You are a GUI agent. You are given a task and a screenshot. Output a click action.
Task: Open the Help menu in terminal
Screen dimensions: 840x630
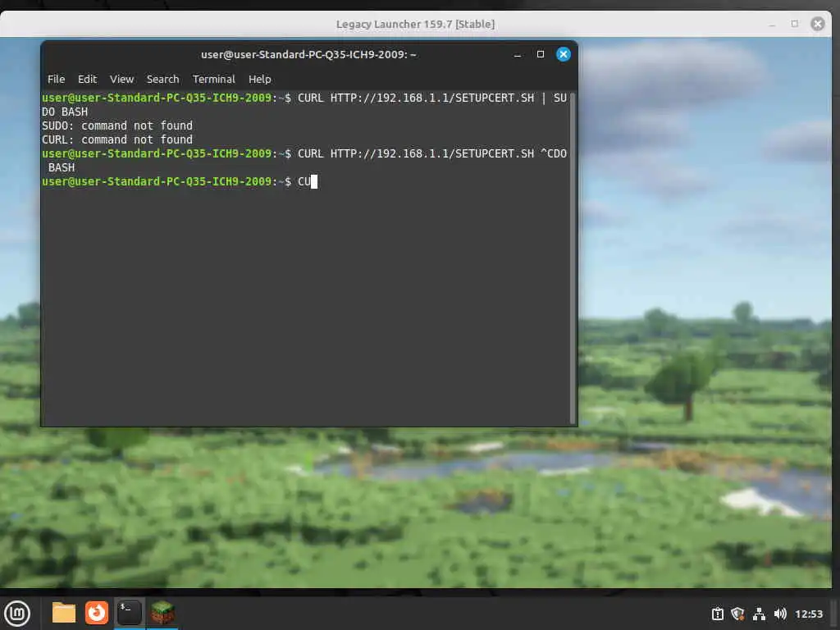coord(260,80)
